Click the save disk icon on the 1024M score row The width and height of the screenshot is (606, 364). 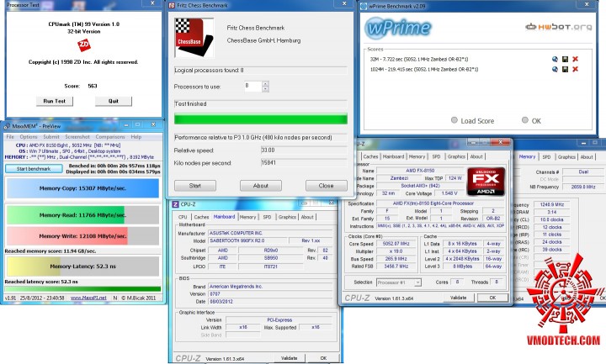(565, 69)
